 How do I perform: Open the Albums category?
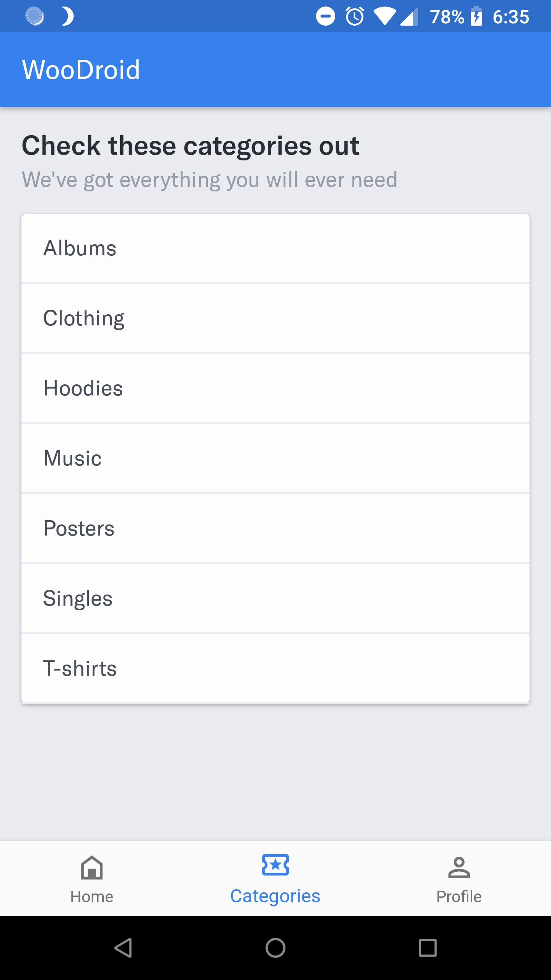point(275,248)
